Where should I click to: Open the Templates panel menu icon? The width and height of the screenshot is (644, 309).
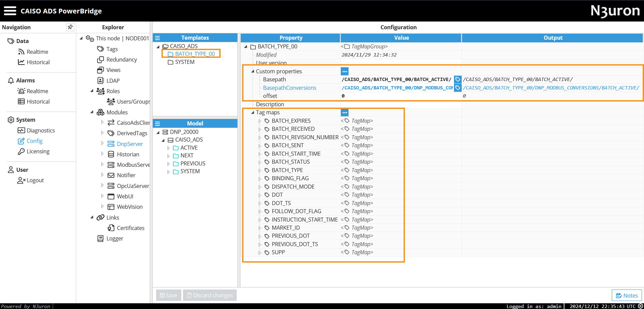(157, 38)
